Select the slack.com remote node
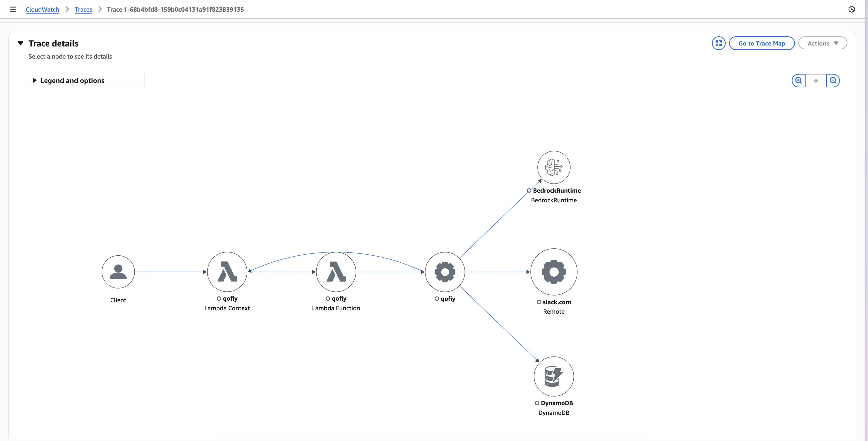 click(554, 272)
